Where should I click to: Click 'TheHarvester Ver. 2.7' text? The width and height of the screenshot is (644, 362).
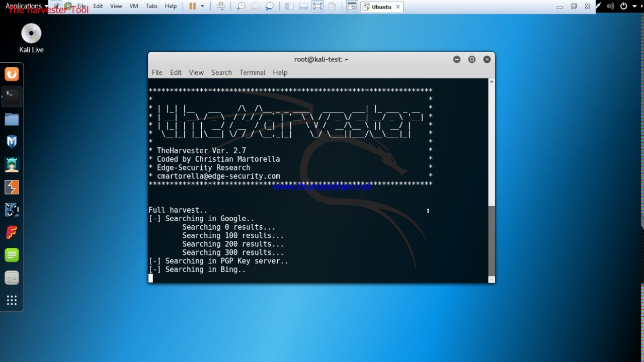tap(201, 150)
